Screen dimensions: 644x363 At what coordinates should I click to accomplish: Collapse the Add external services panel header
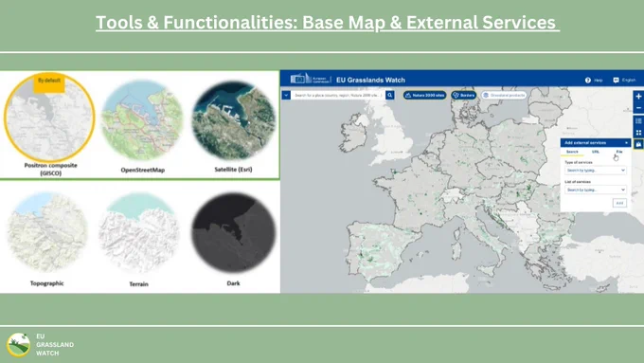pyautogui.click(x=596, y=143)
